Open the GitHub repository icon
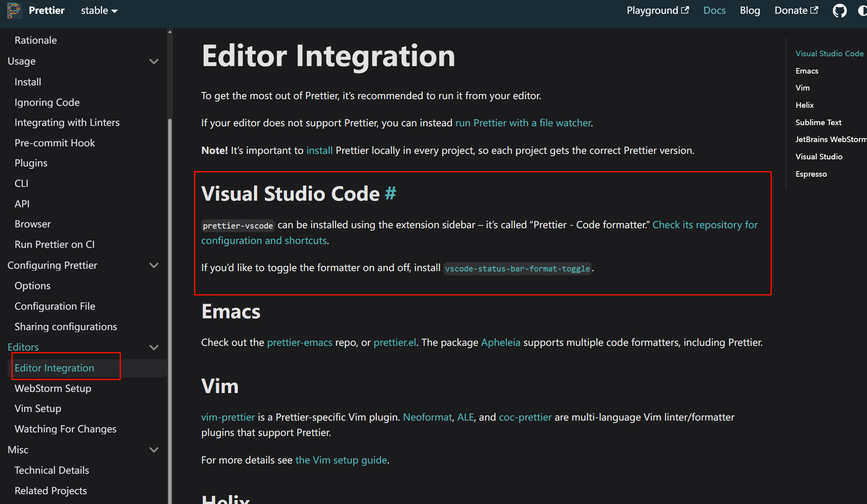867x504 pixels. [x=839, y=11]
